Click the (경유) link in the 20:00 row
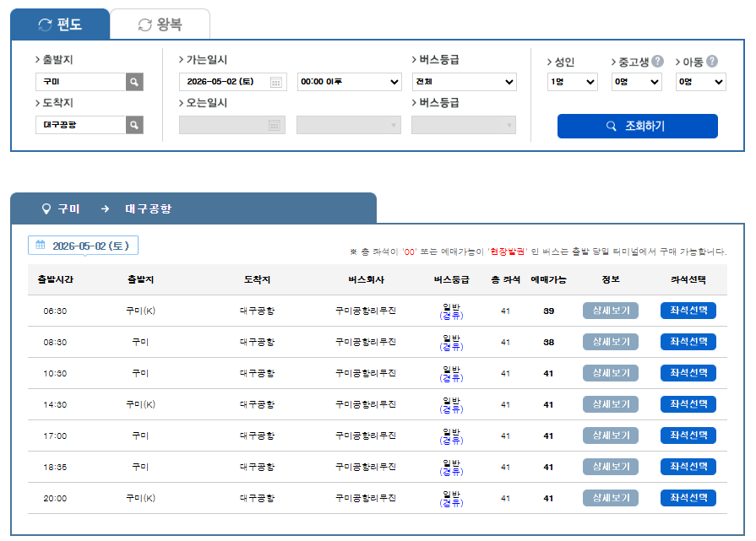The image size is (756, 541). coord(451,503)
